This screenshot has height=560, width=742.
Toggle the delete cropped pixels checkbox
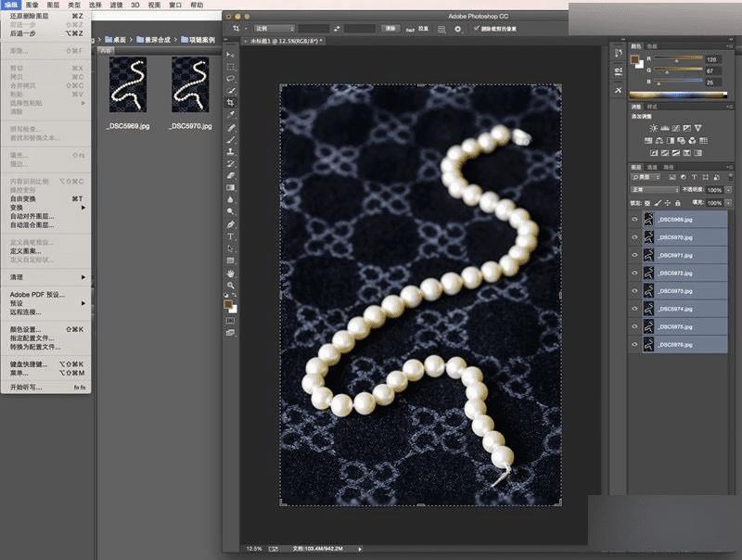click(x=477, y=29)
